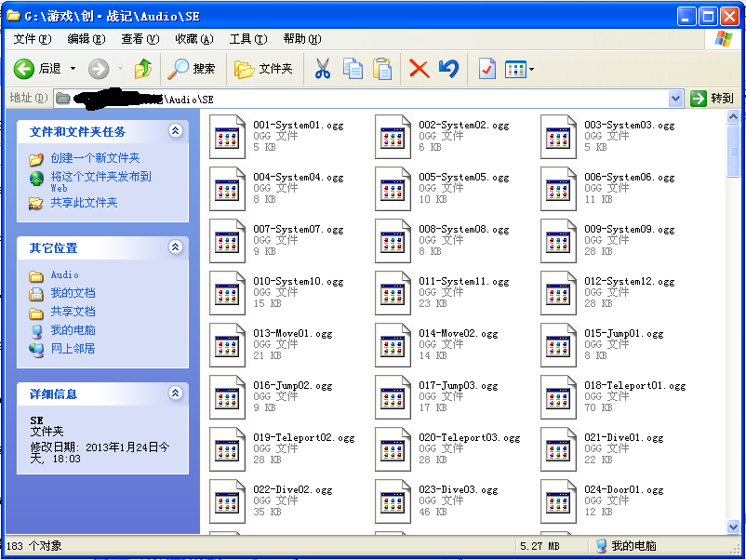Collapse the 其它位置 panel
The height and width of the screenshot is (560, 746).
tap(175, 247)
